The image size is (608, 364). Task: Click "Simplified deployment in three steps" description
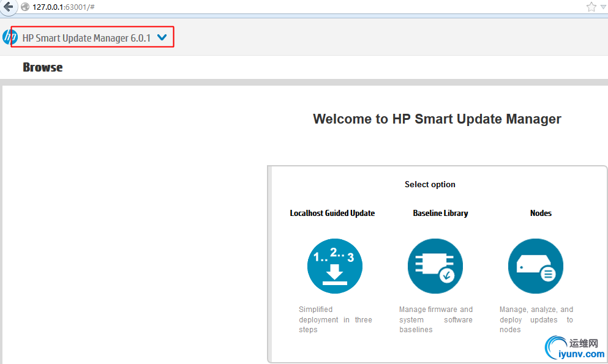click(335, 319)
